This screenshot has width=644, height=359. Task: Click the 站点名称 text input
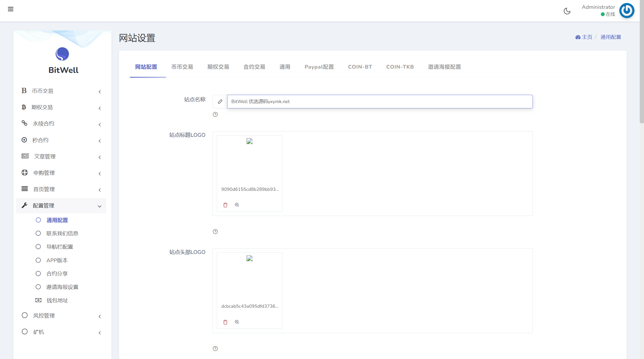pos(380,102)
